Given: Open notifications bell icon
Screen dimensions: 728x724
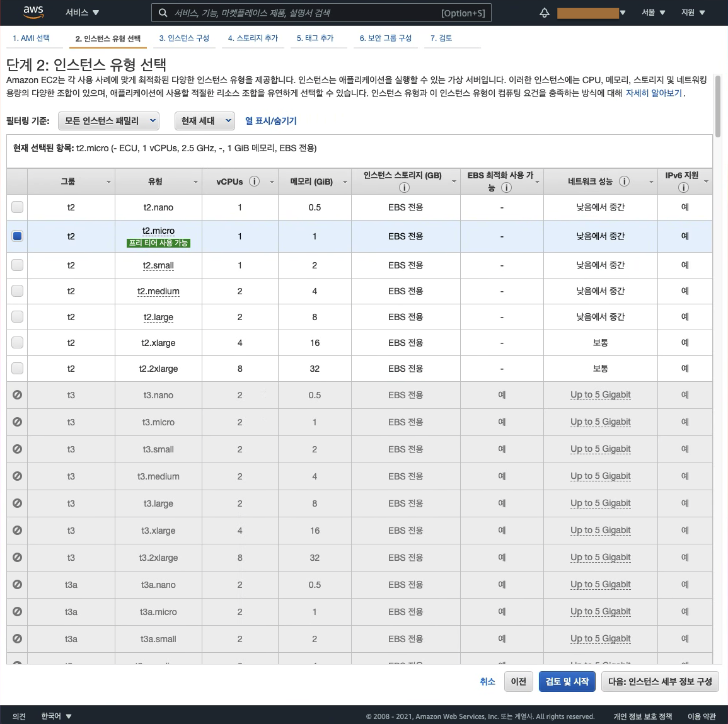Looking at the screenshot, I should coord(544,13).
